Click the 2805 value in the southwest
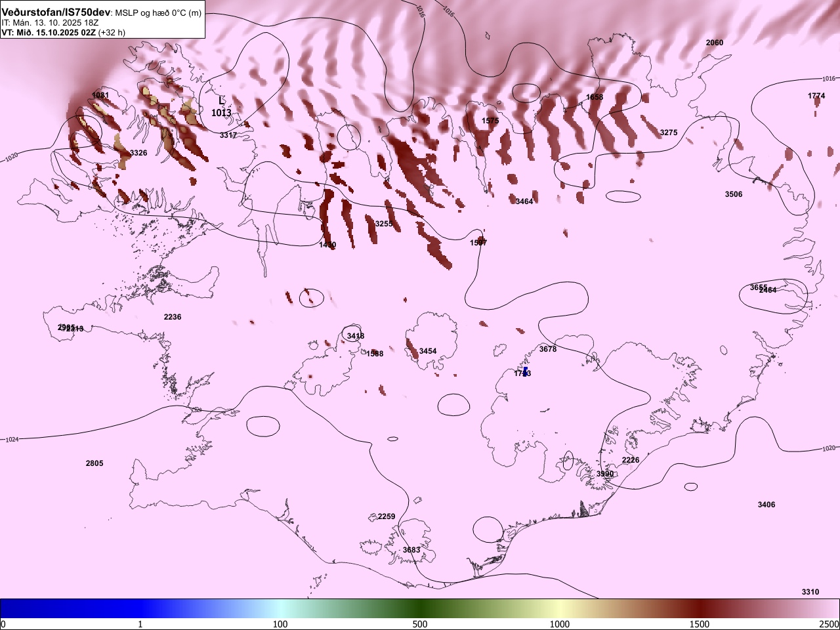This screenshot has width=840, height=630. click(94, 463)
